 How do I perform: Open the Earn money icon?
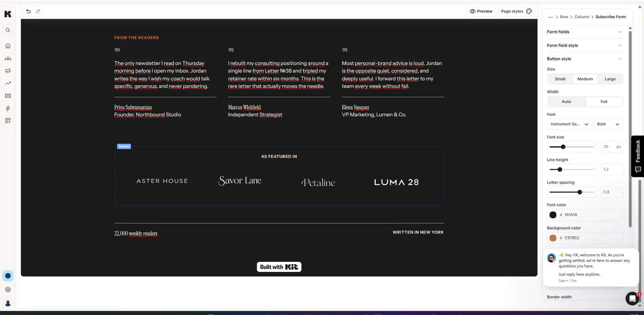(x=8, y=96)
